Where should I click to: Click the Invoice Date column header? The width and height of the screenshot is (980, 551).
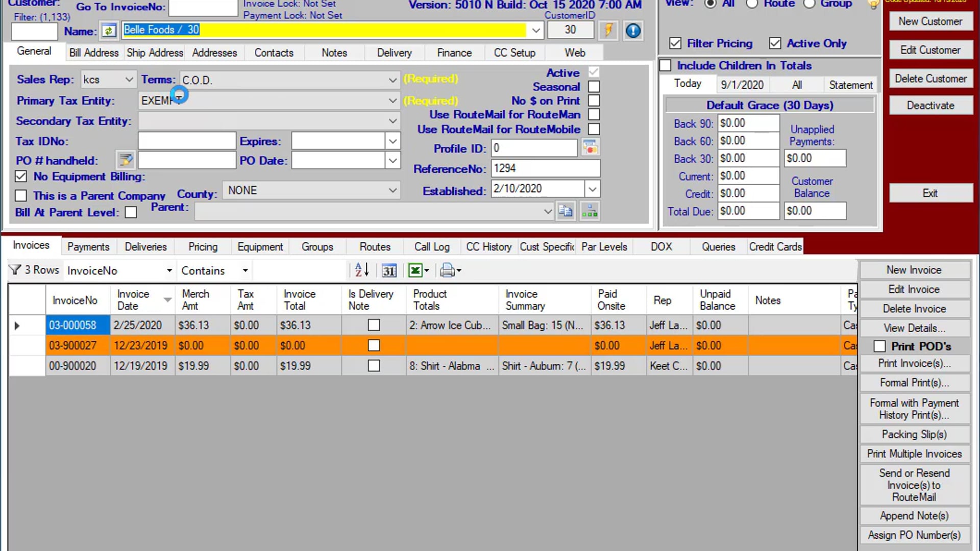coord(143,300)
